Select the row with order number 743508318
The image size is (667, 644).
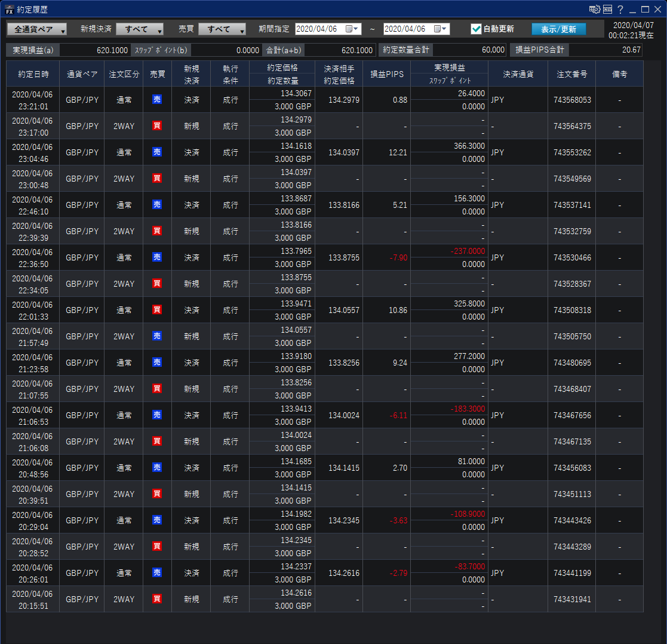click(572, 310)
